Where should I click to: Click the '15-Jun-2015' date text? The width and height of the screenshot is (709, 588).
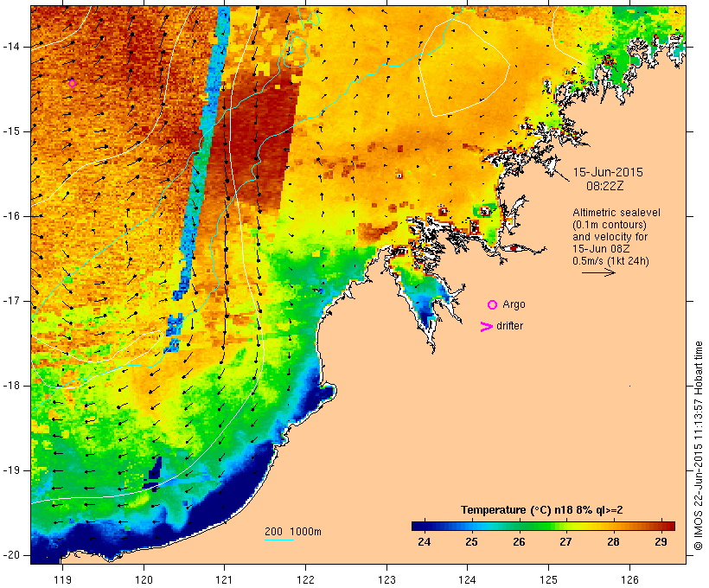tap(608, 172)
